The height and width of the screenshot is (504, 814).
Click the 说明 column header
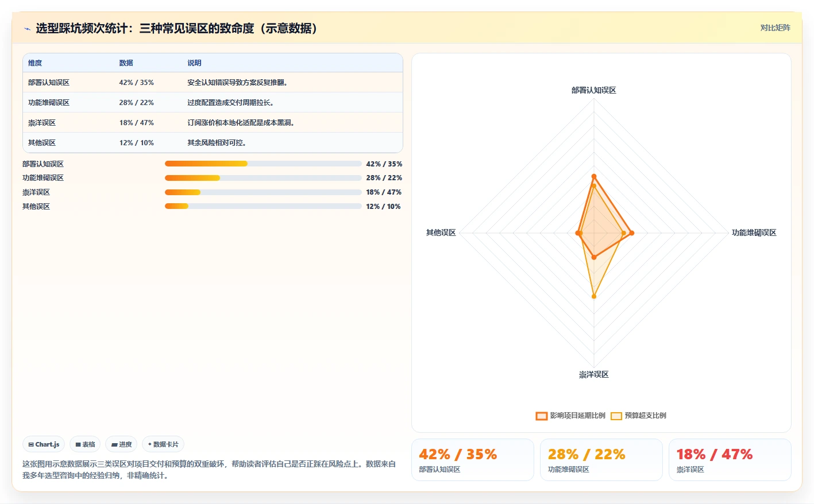194,63
